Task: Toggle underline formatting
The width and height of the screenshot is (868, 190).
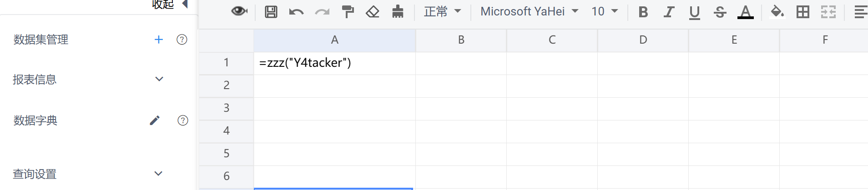Action: (694, 12)
